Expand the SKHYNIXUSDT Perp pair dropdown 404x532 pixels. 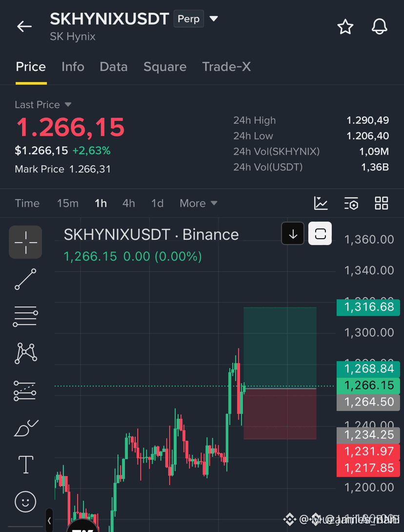[x=214, y=19]
